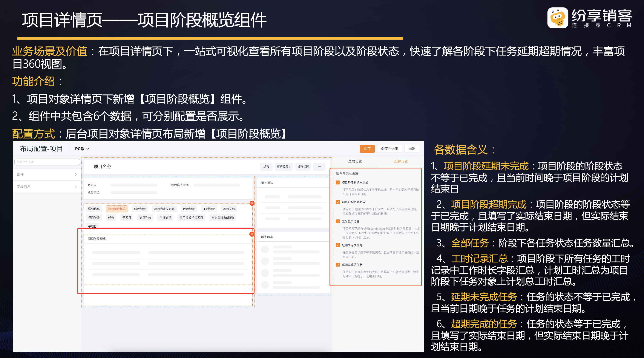Remove the 项目阶段概览 component with red X
The height and width of the screenshot is (358, 644).
[252, 234]
